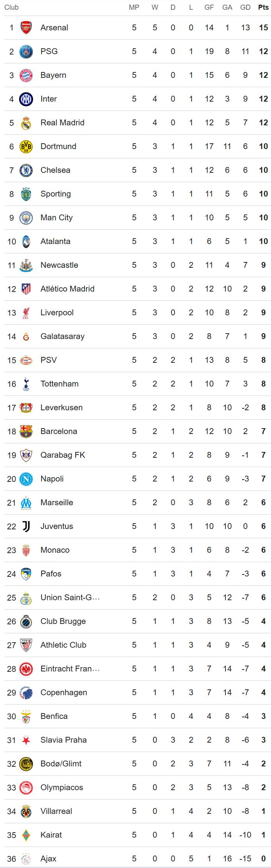Open the Chelsea team link
The height and width of the screenshot is (868, 271).
55,170
